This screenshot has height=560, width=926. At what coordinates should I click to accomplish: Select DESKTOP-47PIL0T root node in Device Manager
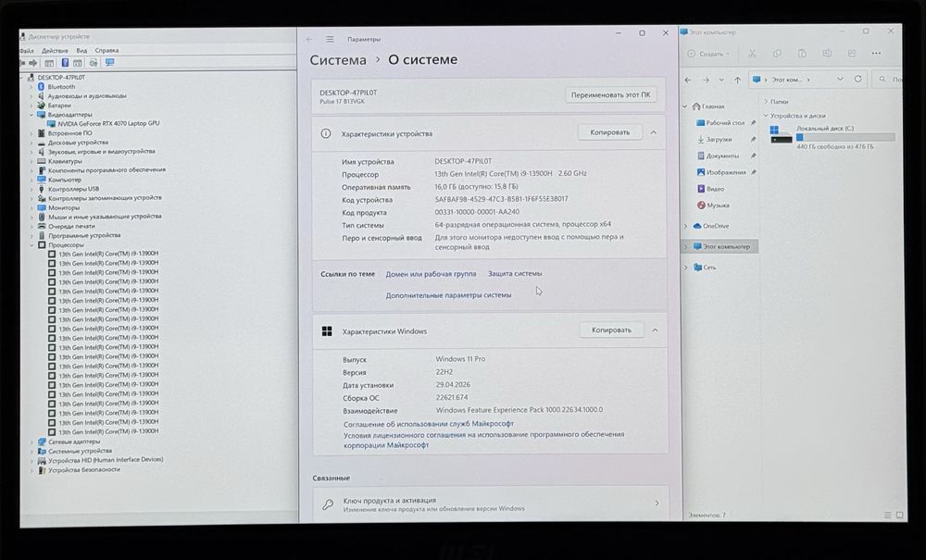click(61, 78)
